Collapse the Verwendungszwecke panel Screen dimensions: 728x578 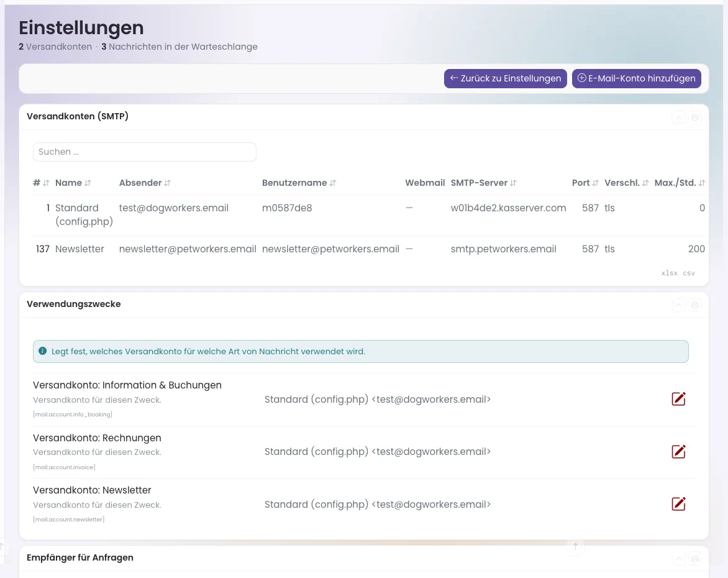pyautogui.click(x=678, y=305)
